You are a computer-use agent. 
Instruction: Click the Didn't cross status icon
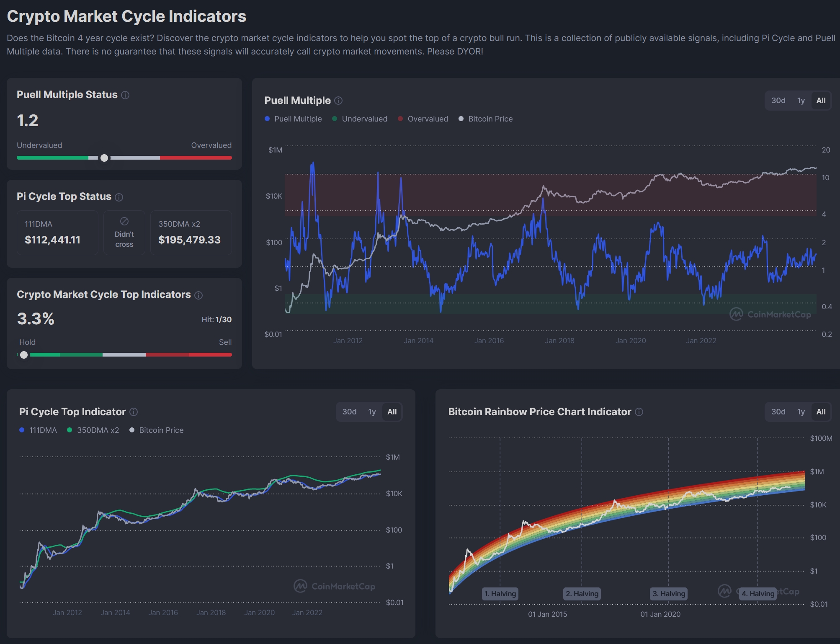pos(124,221)
